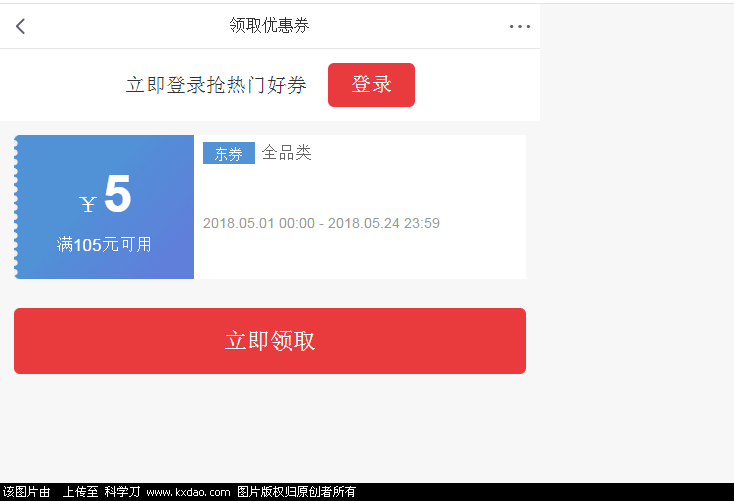The image size is (734, 501).
Task: Select the blue ¥5 coupon panel
Action: click(104, 207)
